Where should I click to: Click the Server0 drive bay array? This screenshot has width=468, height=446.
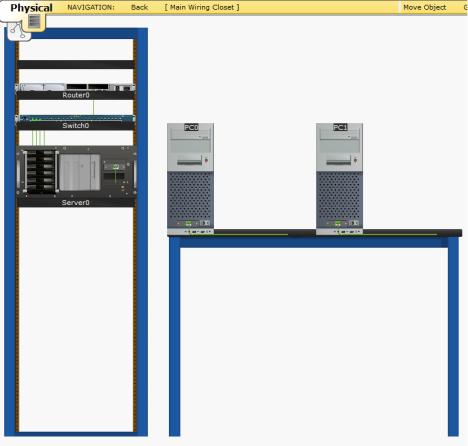(x=40, y=172)
